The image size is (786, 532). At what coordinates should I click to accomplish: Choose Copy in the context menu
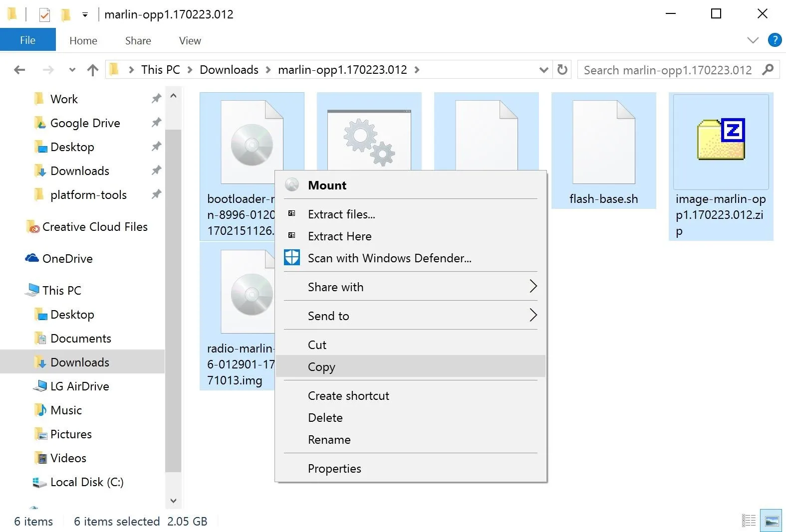tap(411, 366)
